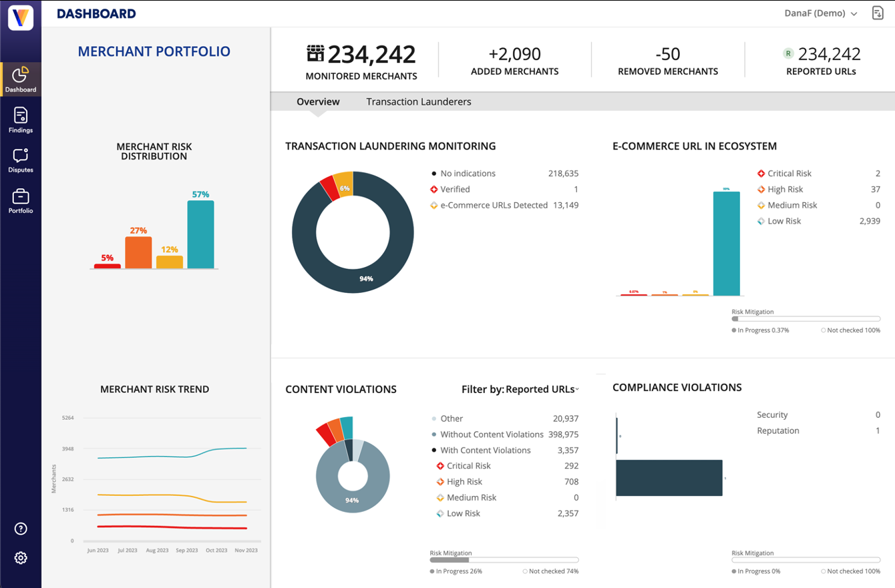Open the Dashboard sidebar icon

21,79
